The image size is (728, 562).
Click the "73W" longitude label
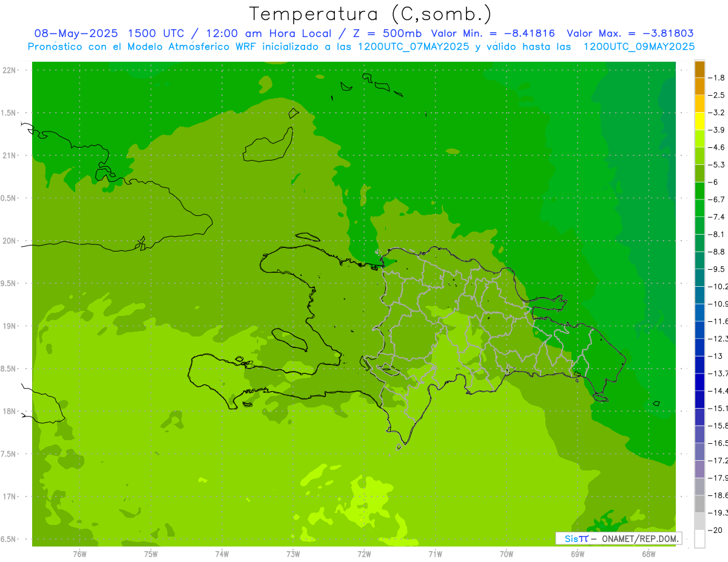click(x=293, y=554)
